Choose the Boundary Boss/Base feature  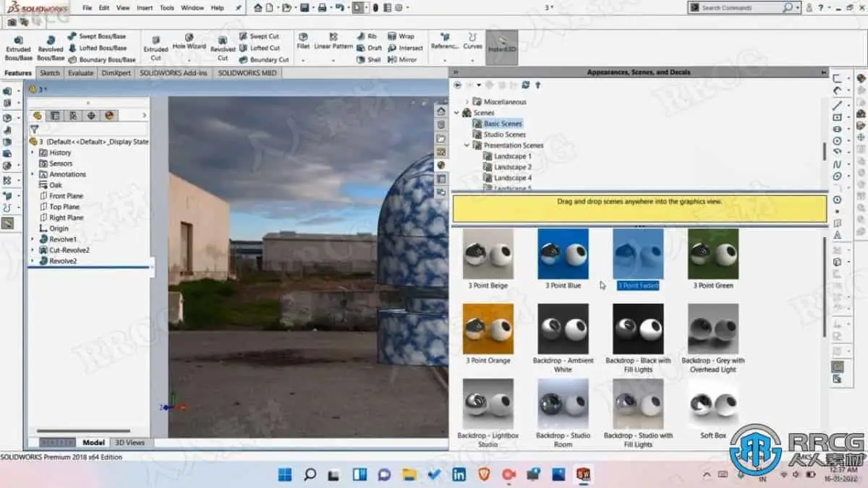point(101,59)
